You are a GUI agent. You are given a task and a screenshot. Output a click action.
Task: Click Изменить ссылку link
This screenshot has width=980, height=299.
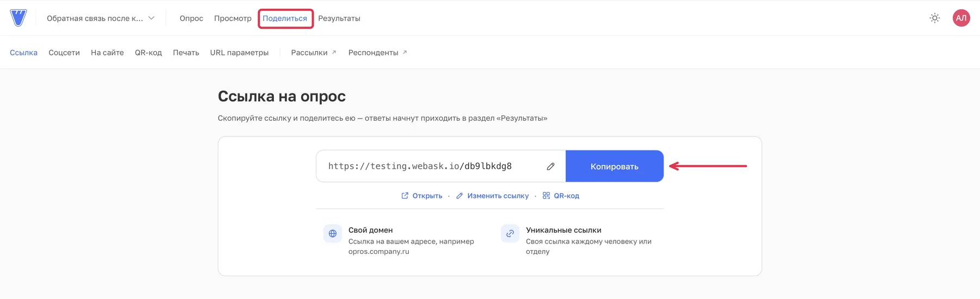tap(492, 196)
